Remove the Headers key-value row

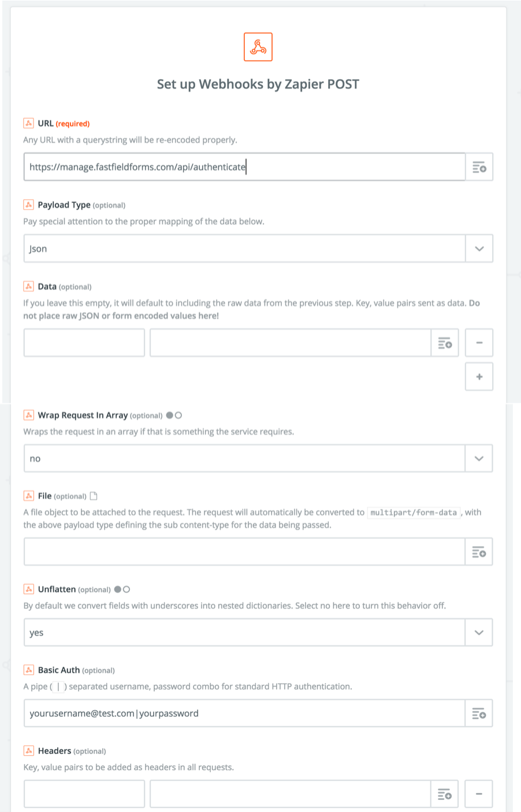[479, 795]
